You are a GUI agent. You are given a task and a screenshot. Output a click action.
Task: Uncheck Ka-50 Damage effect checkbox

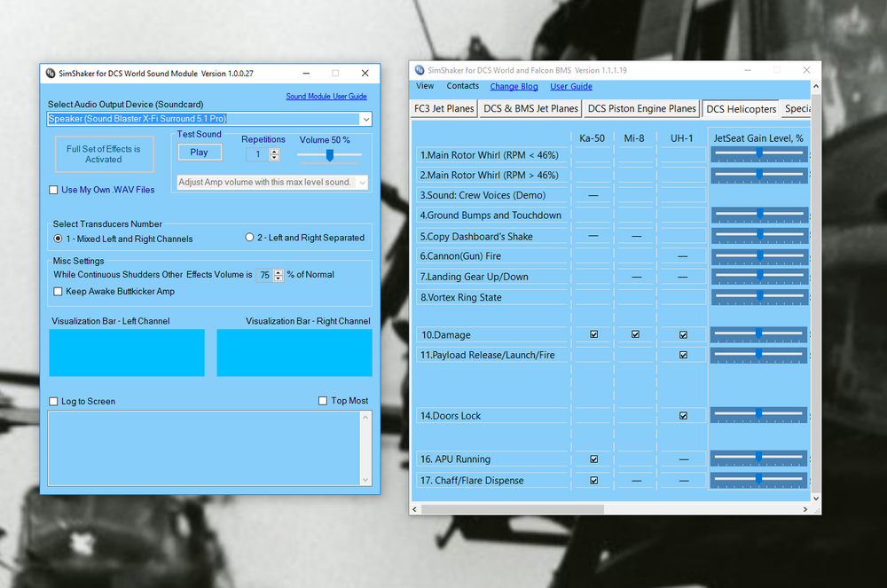click(x=594, y=334)
